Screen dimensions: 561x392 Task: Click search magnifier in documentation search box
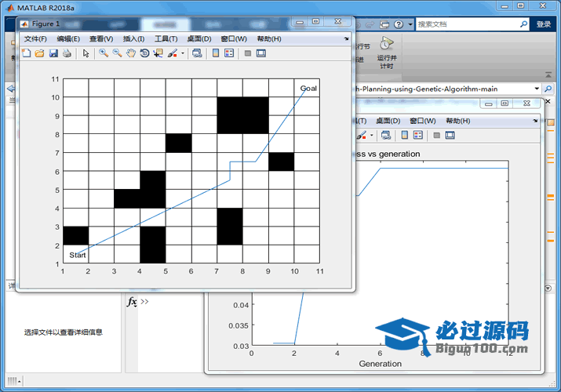click(524, 24)
